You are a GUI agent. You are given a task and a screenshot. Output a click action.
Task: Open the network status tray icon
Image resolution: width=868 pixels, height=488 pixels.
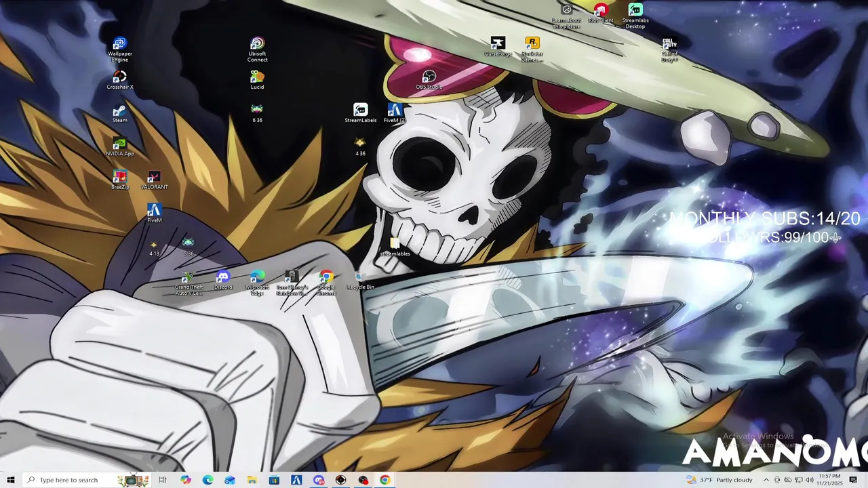pyautogui.click(x=799, y=480)
